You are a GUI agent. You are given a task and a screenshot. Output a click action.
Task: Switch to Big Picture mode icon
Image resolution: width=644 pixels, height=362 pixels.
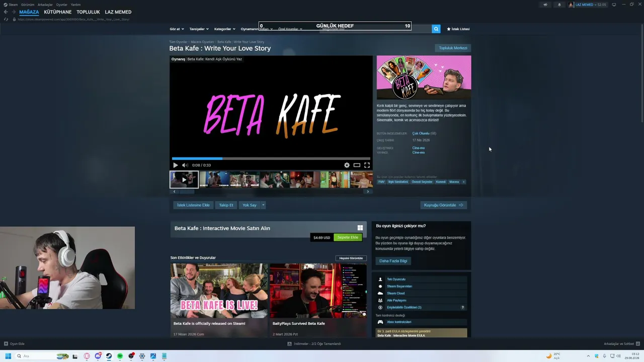tap(614, 5)
